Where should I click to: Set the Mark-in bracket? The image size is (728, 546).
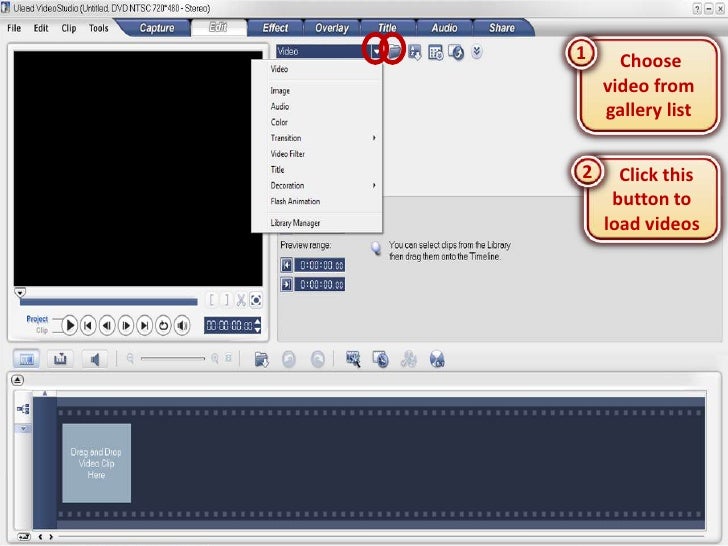(211, 300)
